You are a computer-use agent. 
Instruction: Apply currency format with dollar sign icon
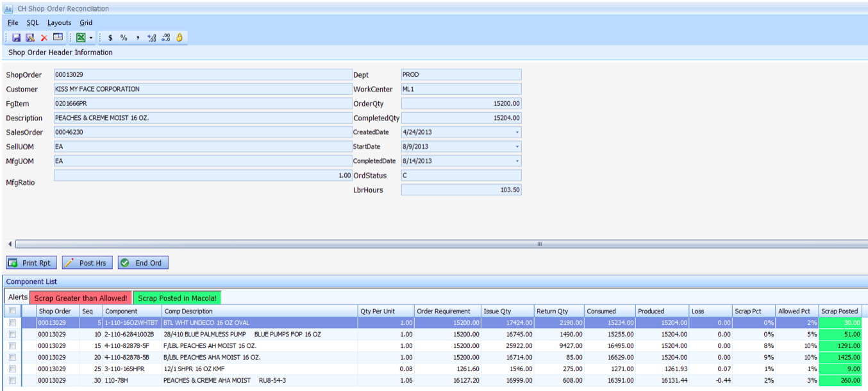pos(110,38)
